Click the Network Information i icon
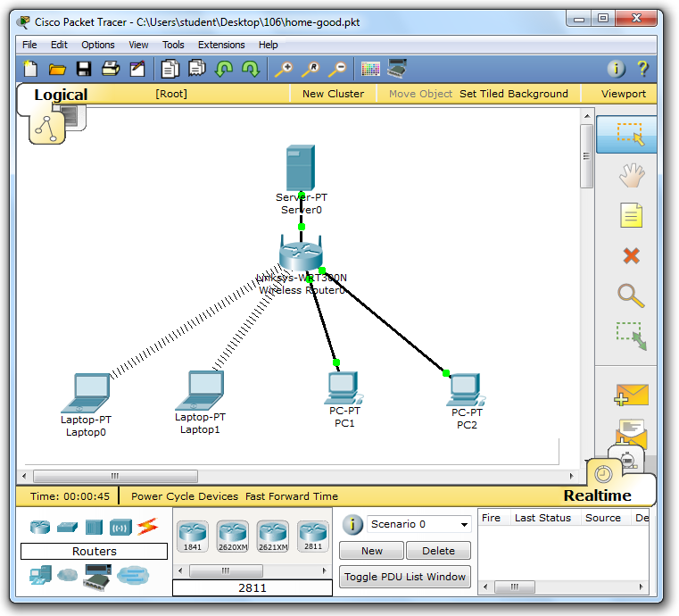Image resolution: width=679 pixels, height=616 pixels. click(616, 69)
